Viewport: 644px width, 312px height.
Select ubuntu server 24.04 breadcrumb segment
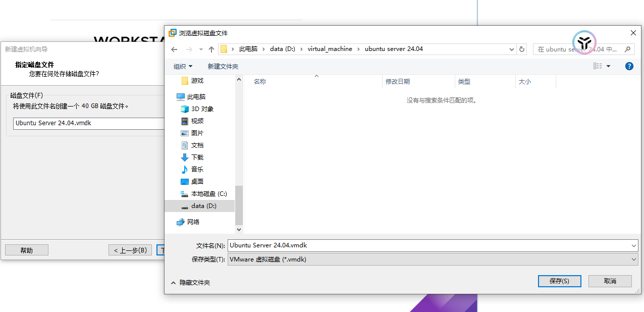point(394,49)
